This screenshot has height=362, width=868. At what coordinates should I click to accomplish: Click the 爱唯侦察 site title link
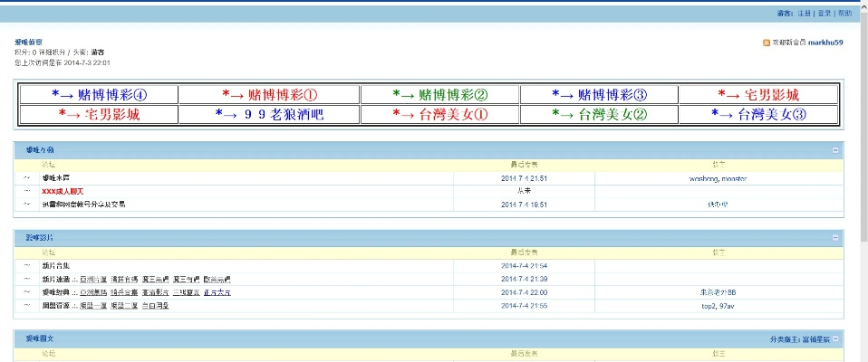pyautogui.click(x=28, y=42)
